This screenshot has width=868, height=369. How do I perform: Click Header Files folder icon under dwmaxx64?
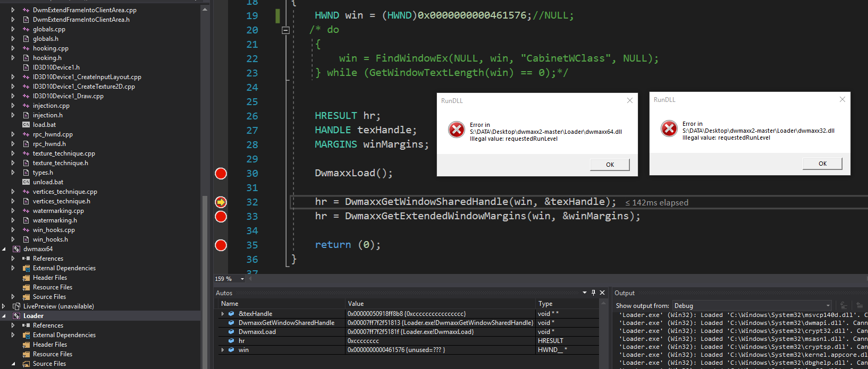click(x=26, y=278)
